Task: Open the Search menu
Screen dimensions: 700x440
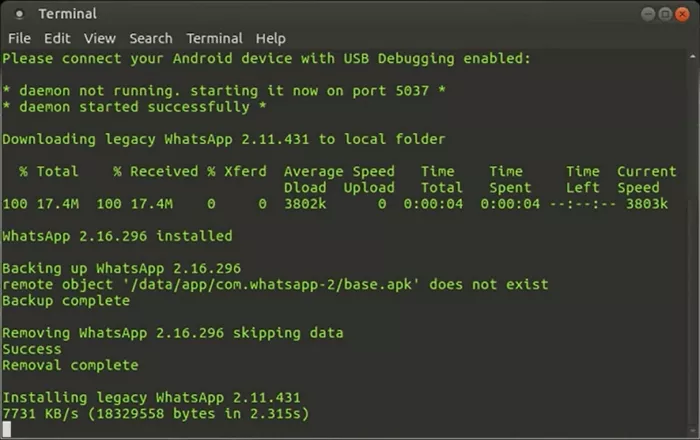Action: click(x=151, y=38)
